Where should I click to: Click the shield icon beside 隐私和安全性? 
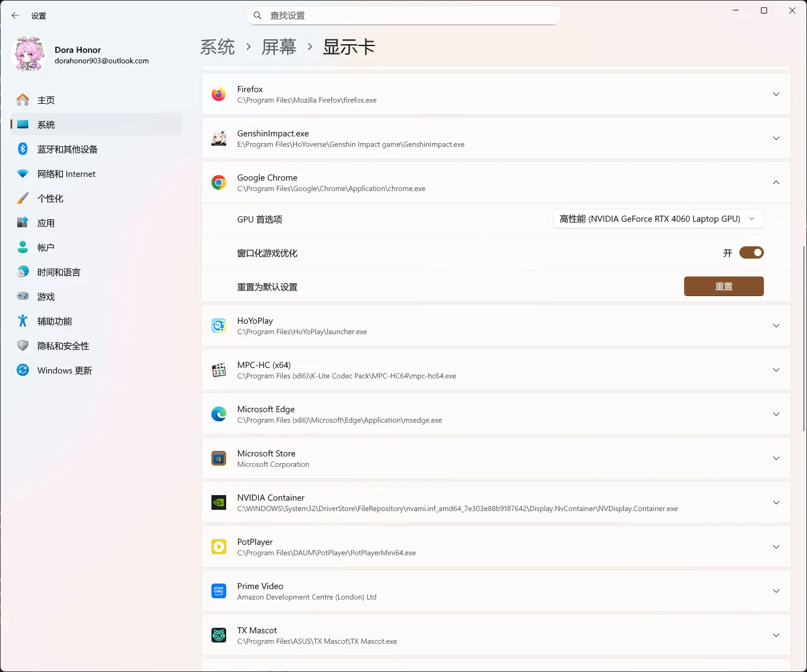23,345
